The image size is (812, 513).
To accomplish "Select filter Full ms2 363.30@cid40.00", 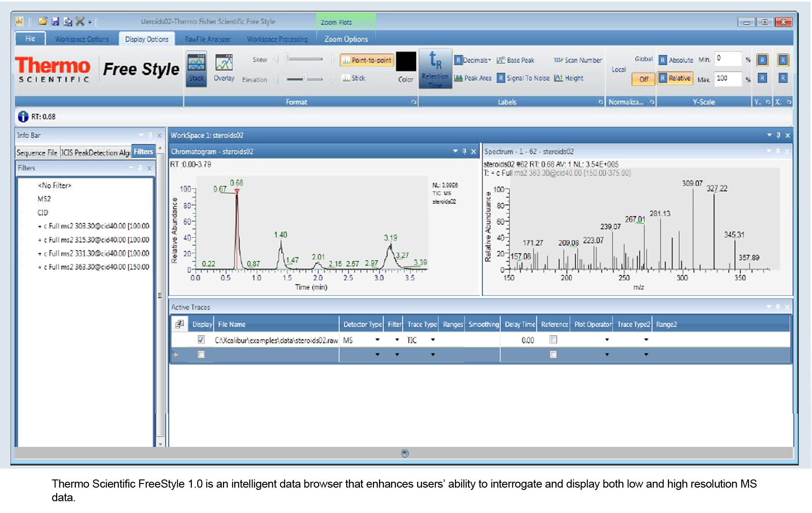I will [x=93, y=267].
